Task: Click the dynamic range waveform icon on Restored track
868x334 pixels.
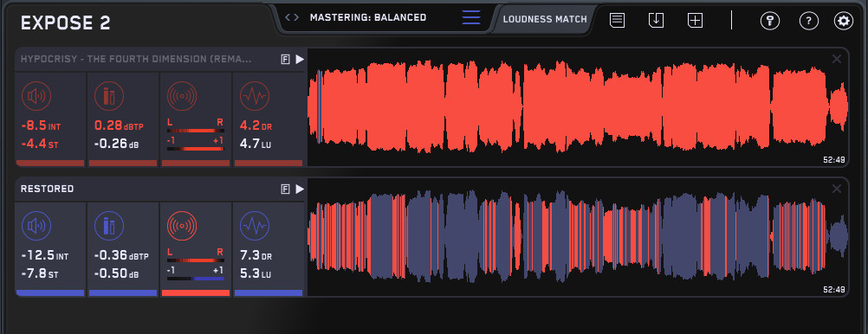Action: tap(255, 226)
